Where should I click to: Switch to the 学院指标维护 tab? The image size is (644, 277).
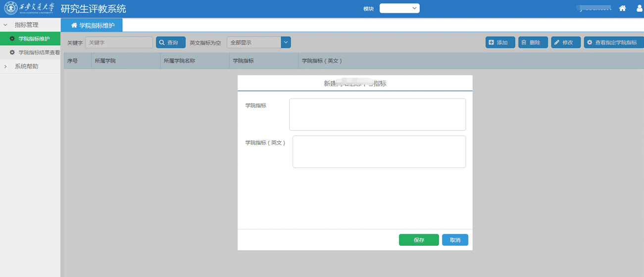pyautogui.click(x=92, y=25)
